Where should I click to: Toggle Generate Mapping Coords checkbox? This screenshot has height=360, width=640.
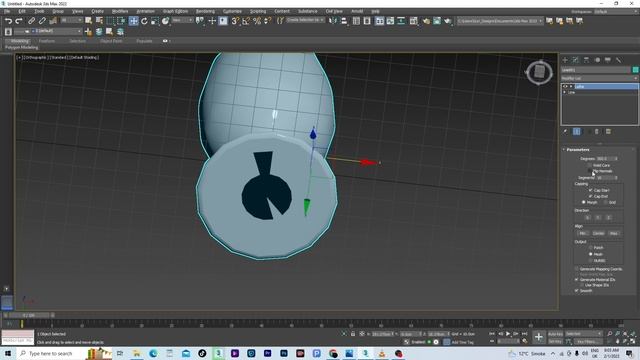pos(577,269)
